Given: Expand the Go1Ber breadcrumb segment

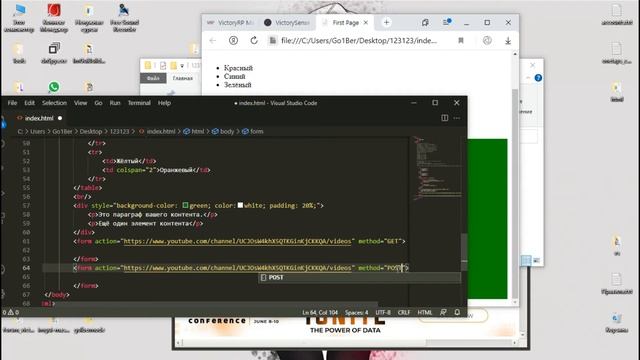Looking at the screenshot, I should [62, 131].
